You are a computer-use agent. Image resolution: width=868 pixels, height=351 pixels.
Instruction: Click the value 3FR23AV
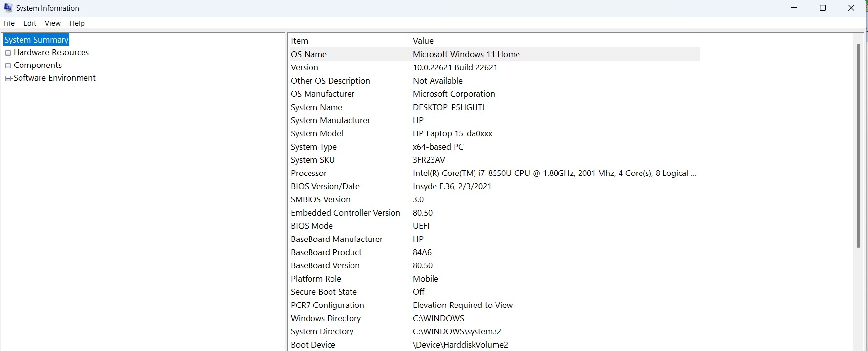coord(429,160)
